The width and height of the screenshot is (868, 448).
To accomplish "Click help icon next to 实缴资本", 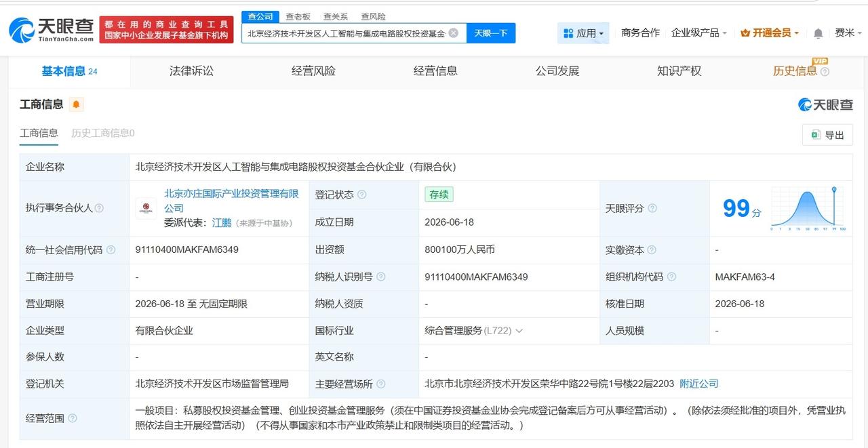I will [652, 250].
